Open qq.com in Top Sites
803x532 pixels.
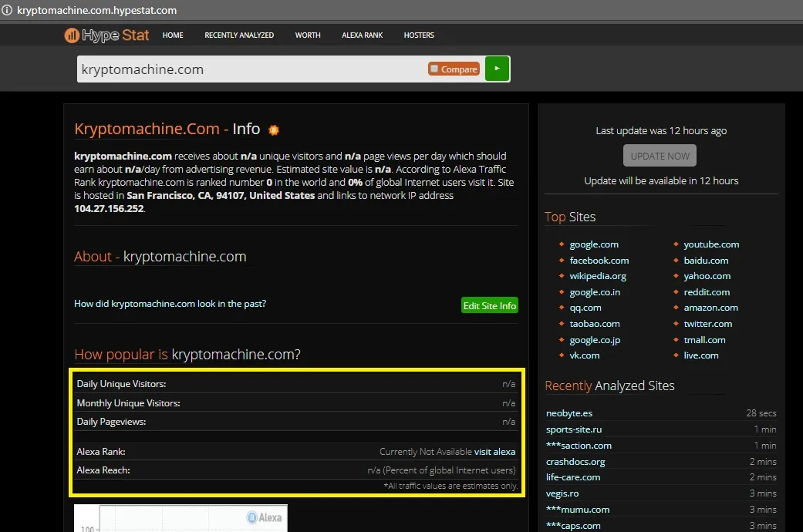(x=585, y=308)
